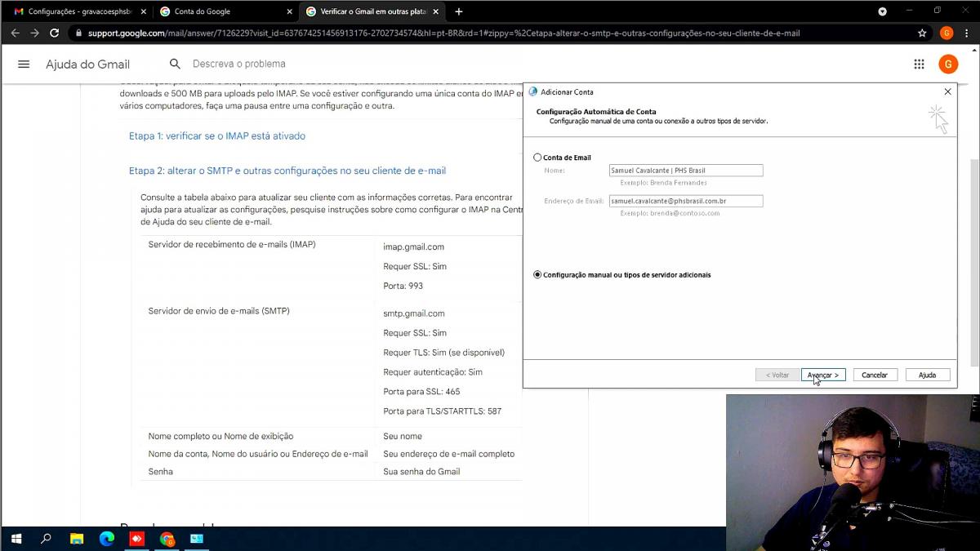Viewport: 980px width, 551px height.
Task: Open the Chrome download indicator near the window controls
Action: point(882,11)
